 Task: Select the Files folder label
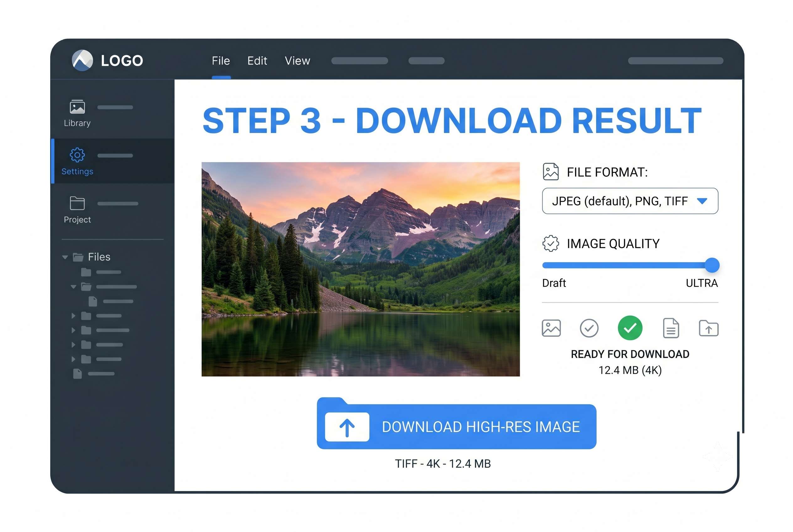[99, 257]
